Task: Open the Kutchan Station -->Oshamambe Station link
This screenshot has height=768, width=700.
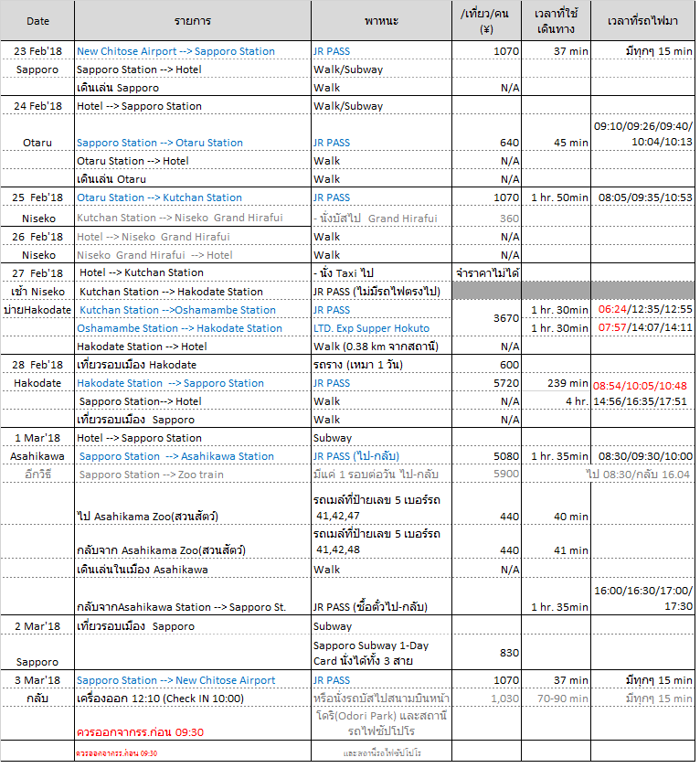Action: point(177,310)
